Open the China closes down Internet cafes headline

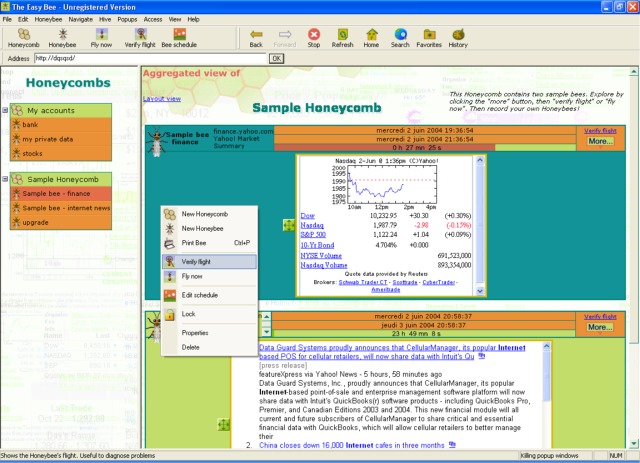[351, 445]
